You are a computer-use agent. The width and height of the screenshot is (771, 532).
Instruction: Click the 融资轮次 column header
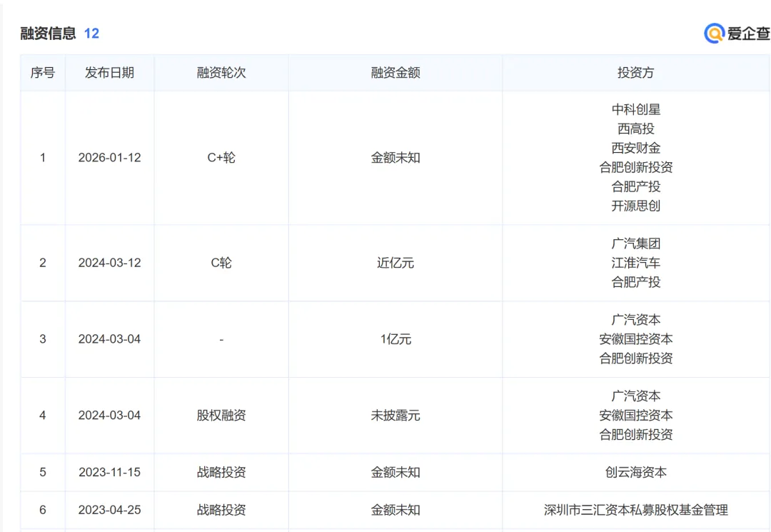pyautogui.click(x=221, y=73)
